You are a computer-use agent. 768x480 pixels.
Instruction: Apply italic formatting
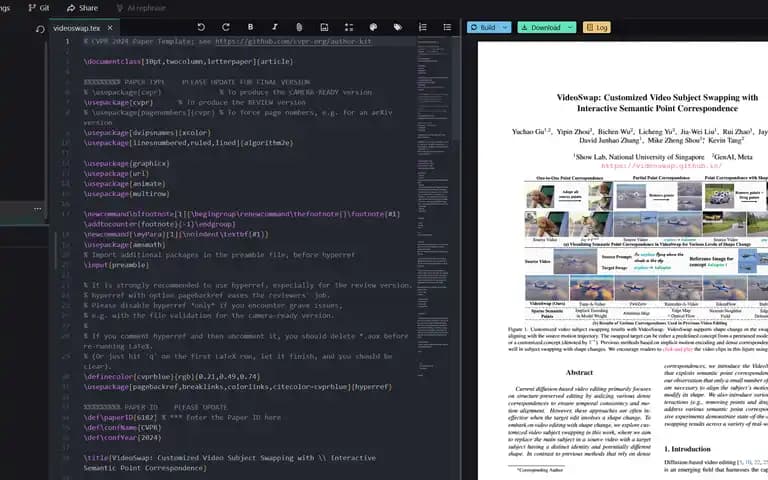[x=275, y=27]
